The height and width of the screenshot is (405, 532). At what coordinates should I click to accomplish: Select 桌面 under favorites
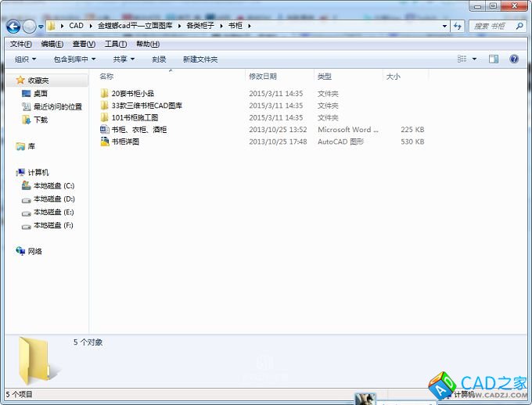(40, 94)
